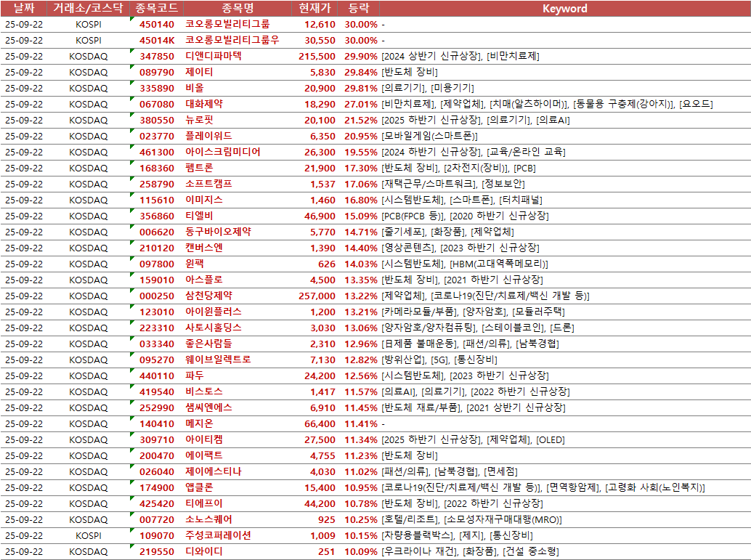Click change value 10.95%
Screen dimensions: 751x560
[361, 487]
